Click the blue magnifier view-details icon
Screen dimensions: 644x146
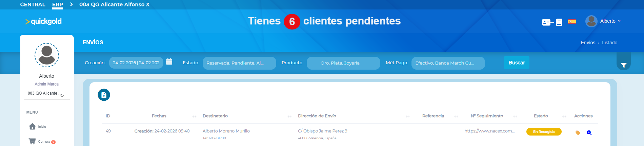point(589,133)
